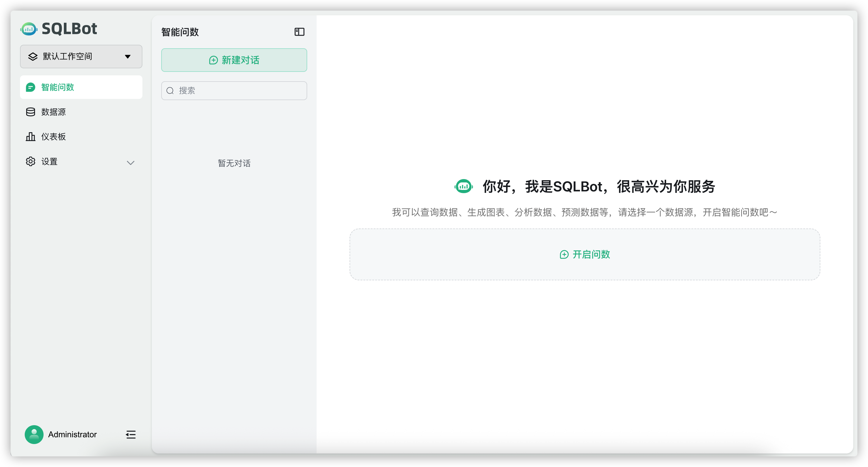The height and width of the screenshot is (467, 868).
Task: Click the plus icon inside 开启问数 area
Action: (563, 255)
